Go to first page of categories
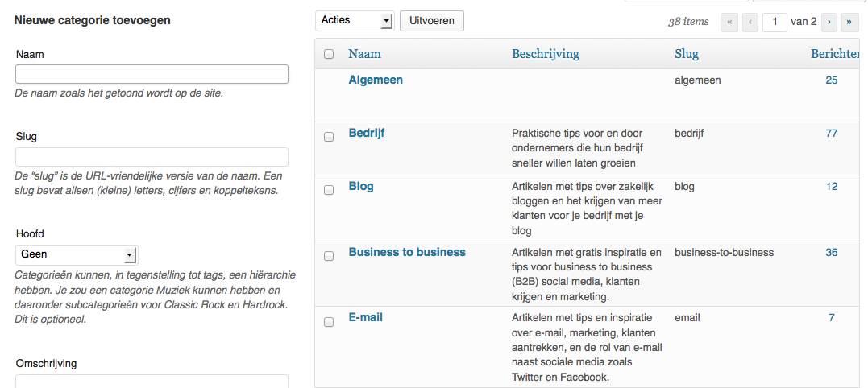The height and width of the screenshot is (388, 868). coord(730,22)
